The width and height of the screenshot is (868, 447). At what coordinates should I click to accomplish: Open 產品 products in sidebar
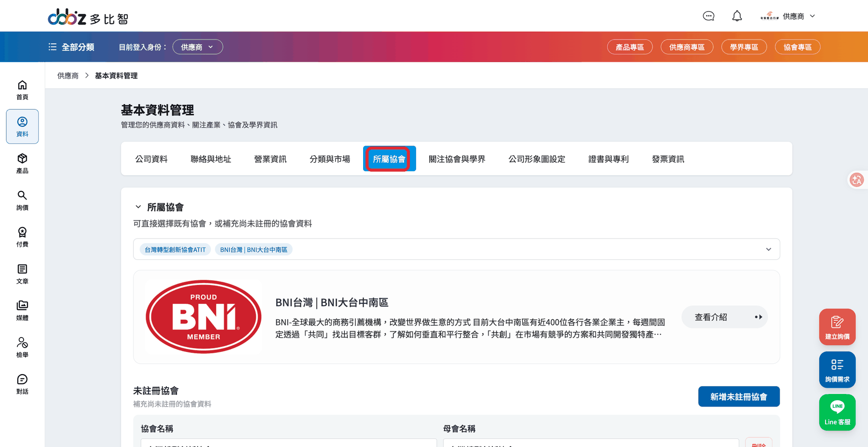click(22, 164)
